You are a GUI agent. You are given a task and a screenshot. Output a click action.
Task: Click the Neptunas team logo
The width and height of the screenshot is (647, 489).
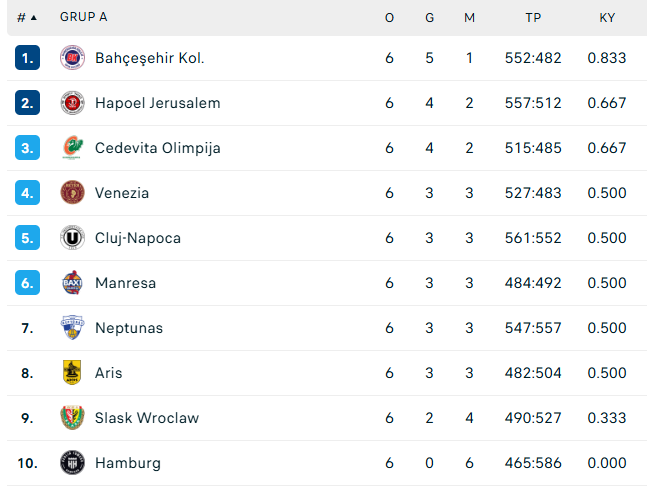pyautogui.click(x=72, y=328)
